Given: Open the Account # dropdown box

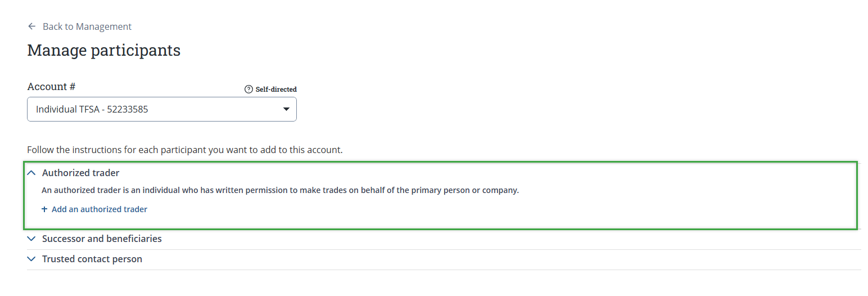Looking at the screenshot, I should point(161,109).
